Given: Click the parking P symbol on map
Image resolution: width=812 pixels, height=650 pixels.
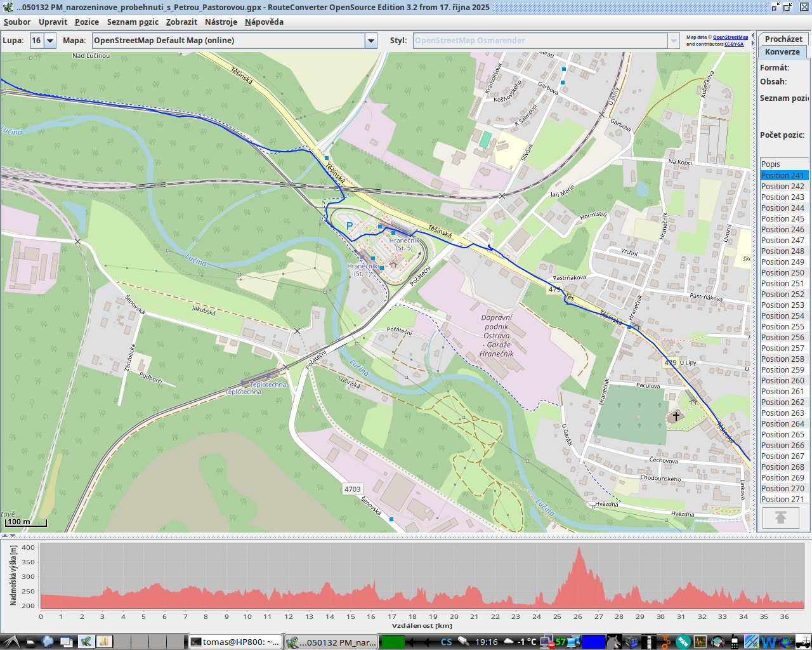Looking at the screenshot, I should tap(349, 226).
